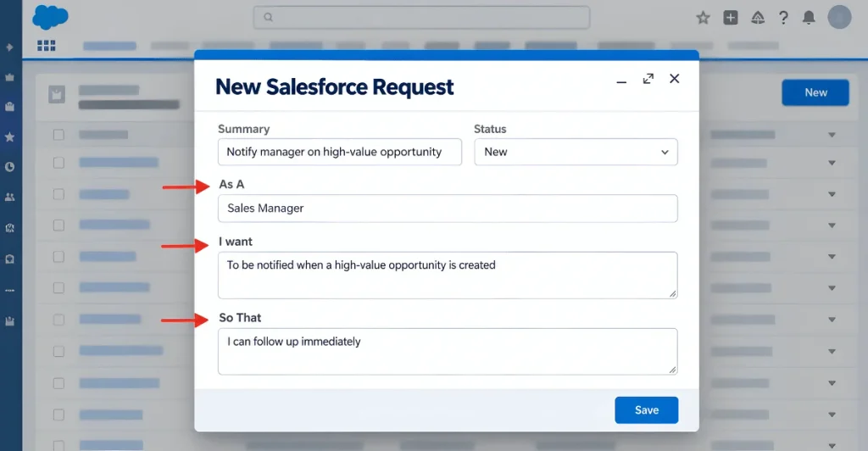868x451 pixels.
Task: Open the Trailhead guidance icon in the header
Action: [758, 18]
